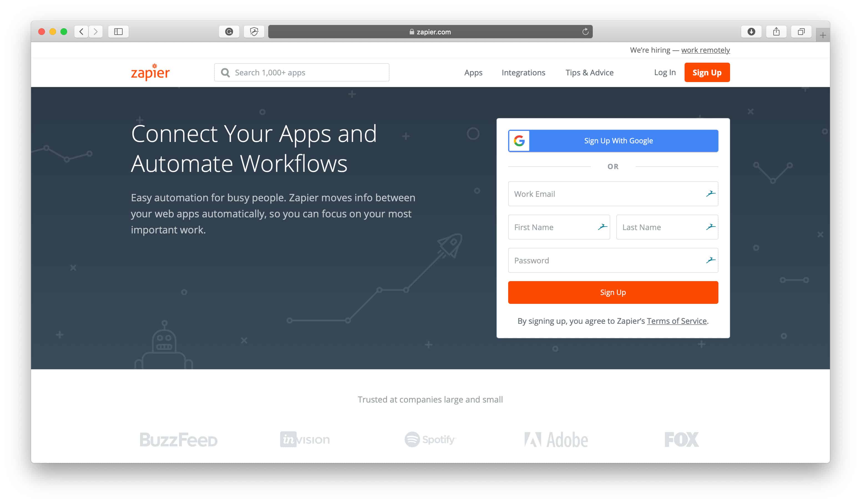Enter full screen with green window button
The image size is (861, 504).
(64, 32)
